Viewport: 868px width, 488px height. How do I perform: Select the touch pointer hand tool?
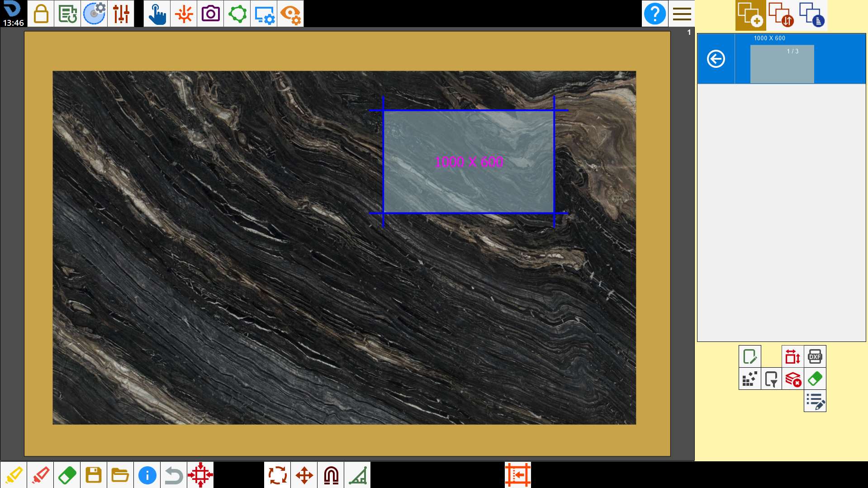(157, 14)
